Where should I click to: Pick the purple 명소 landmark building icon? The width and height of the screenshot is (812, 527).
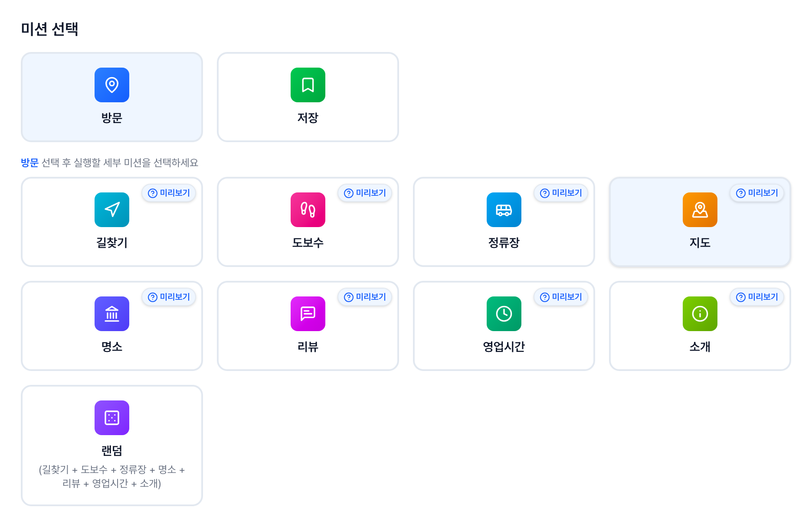[112, 314]
